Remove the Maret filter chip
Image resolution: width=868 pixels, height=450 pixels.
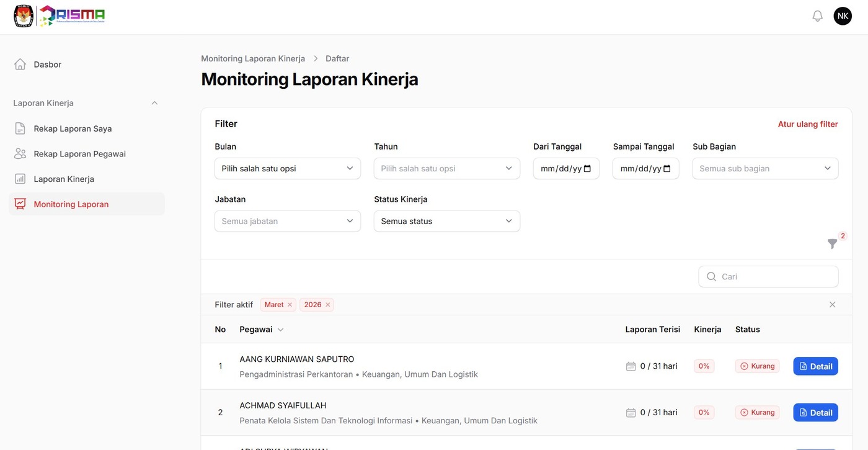[x=289, y=304]
